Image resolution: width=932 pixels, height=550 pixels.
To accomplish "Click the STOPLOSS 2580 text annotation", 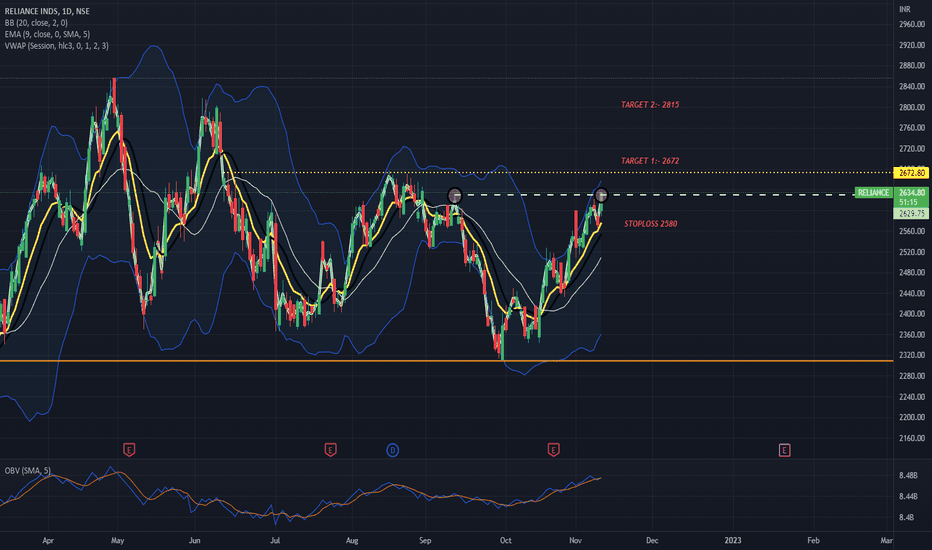I will click(x=650, y=224).
